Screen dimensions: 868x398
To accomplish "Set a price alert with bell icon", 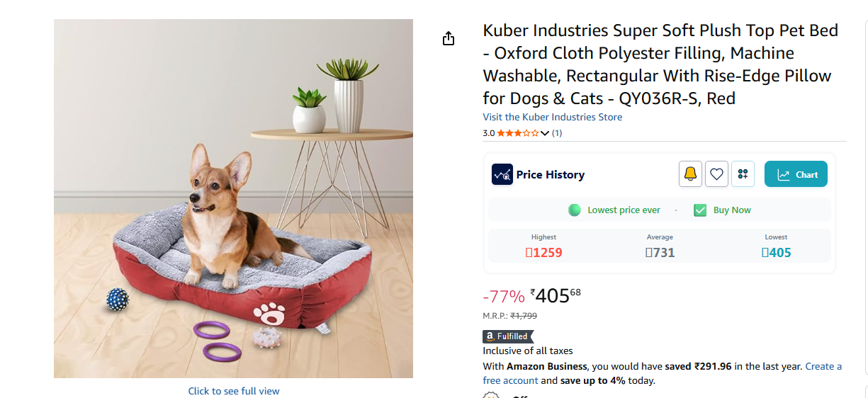I will pyautogui.click(x=690, y=174).
